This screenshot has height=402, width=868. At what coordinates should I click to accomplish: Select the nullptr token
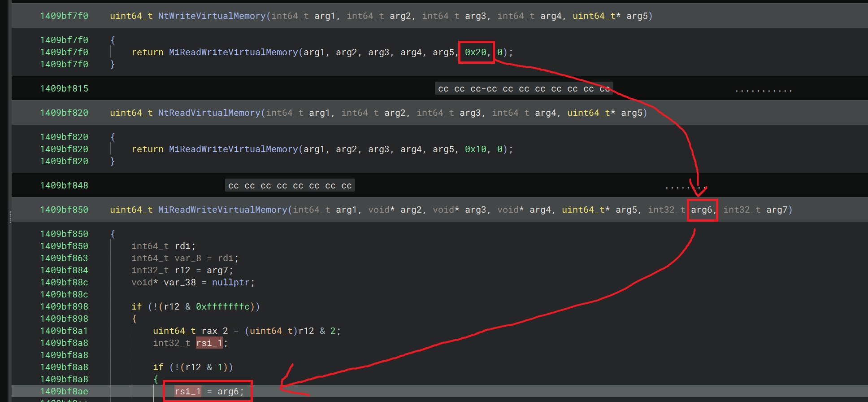(230, 283)
